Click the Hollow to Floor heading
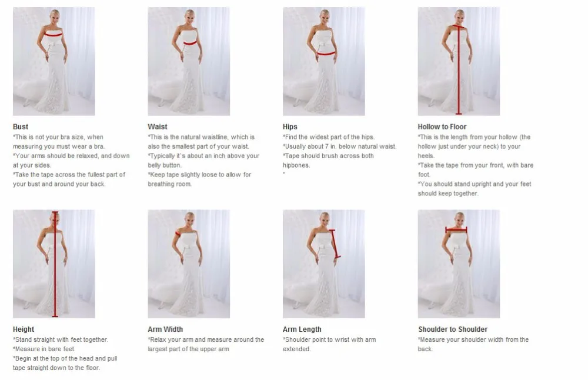This screenshot has width=588, height=380. pyautogui.click(x=442, y=127)
